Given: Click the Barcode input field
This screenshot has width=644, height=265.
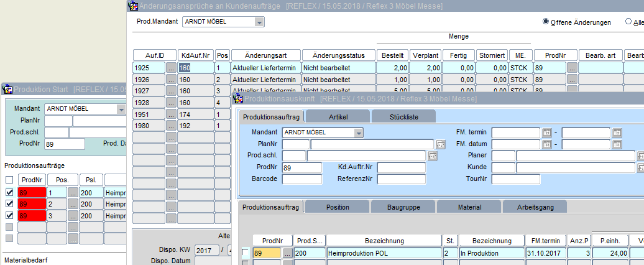Looking at the screenshot, I should tap(302, 179).
